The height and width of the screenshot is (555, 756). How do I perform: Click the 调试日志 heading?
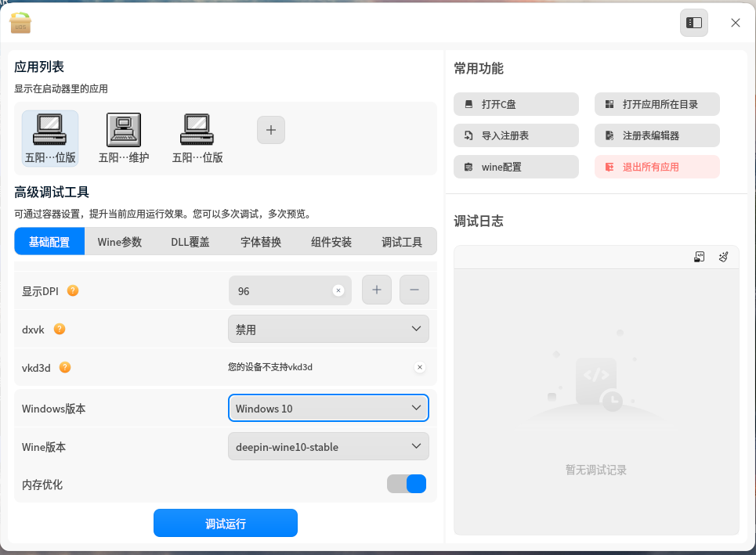479,221
